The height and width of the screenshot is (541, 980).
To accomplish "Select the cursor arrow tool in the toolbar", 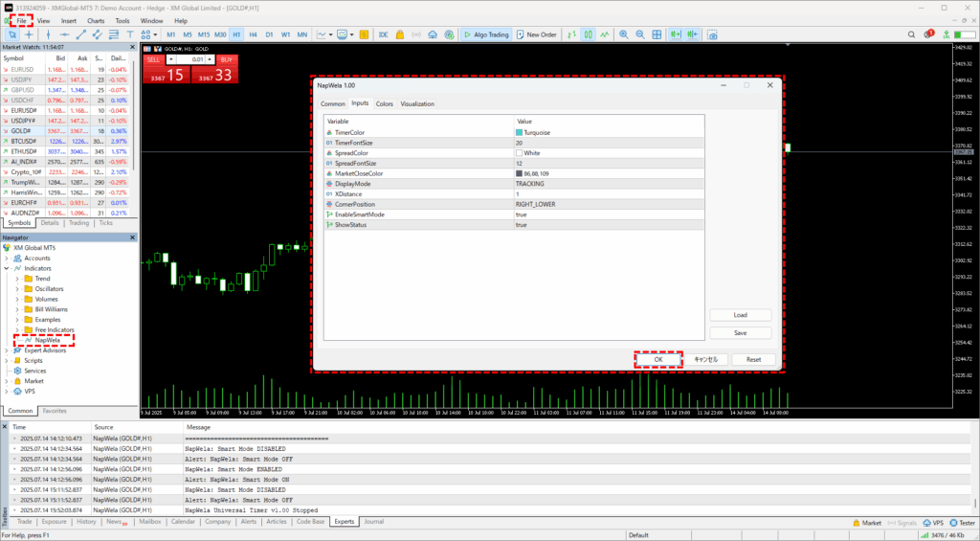I will [11, 35].
